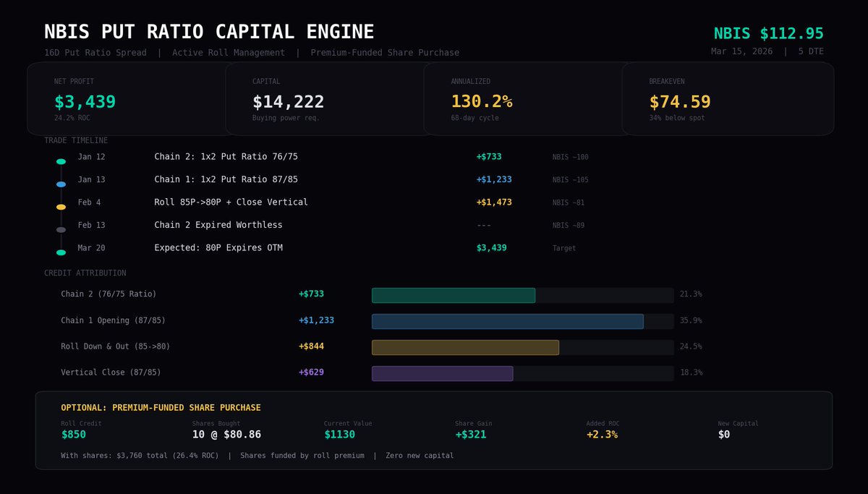
Task: Click the 24.2% ROC text
Action: pyautogui.click(x=72, y=118)
